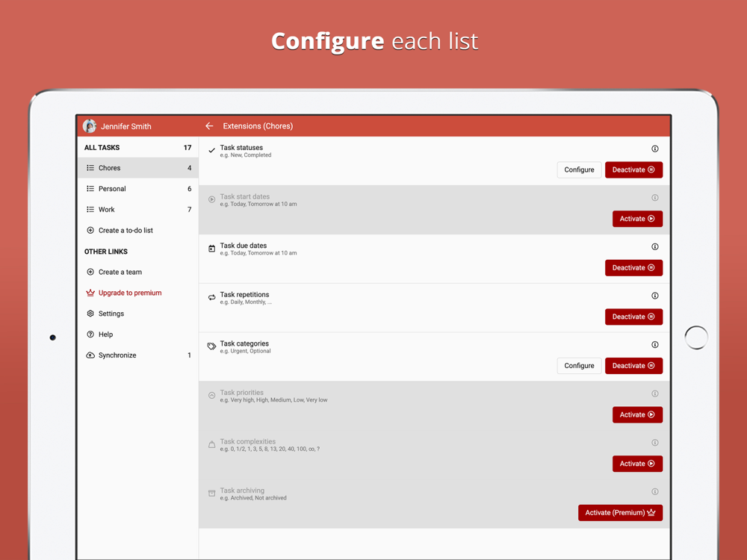747x560 pixels.
Task: Click the plus icon beside Create a team
Action: pos(90,272)
